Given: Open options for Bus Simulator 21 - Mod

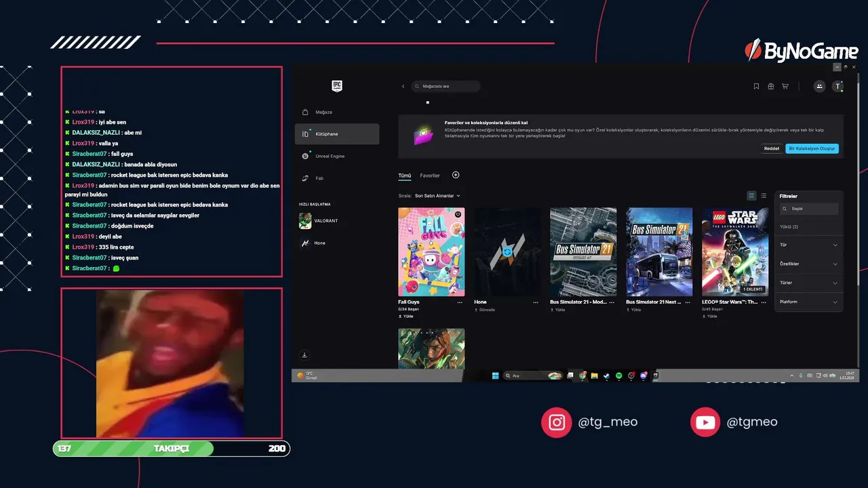Looking at the screenshot, I should 612,302.
